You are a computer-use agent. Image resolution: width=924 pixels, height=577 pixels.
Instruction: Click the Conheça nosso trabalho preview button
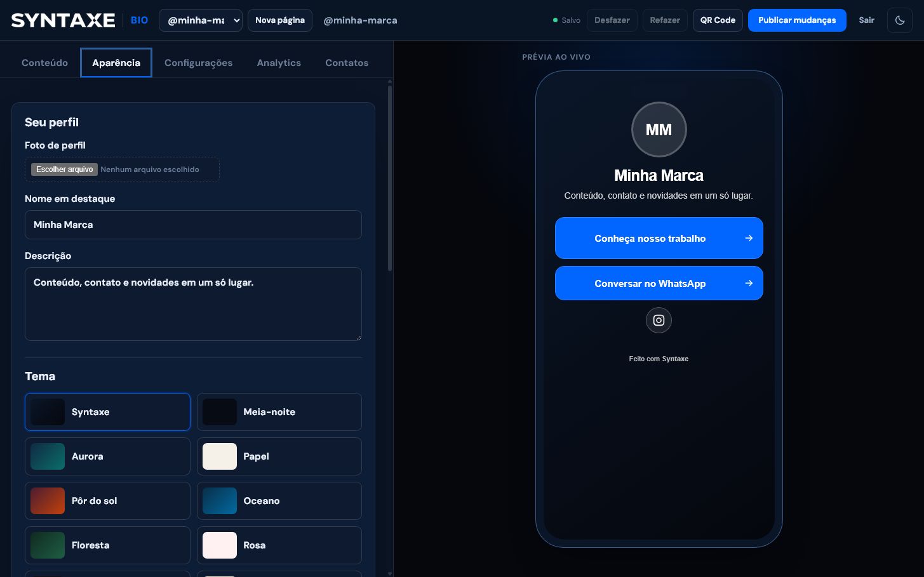tap(659, 238)
